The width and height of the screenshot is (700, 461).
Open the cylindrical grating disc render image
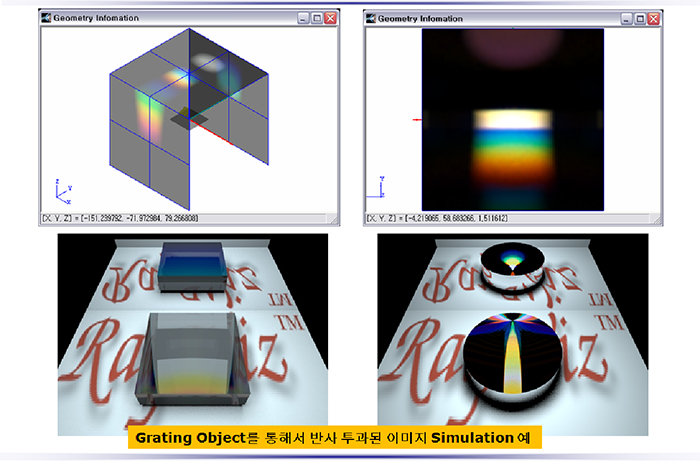512,335
